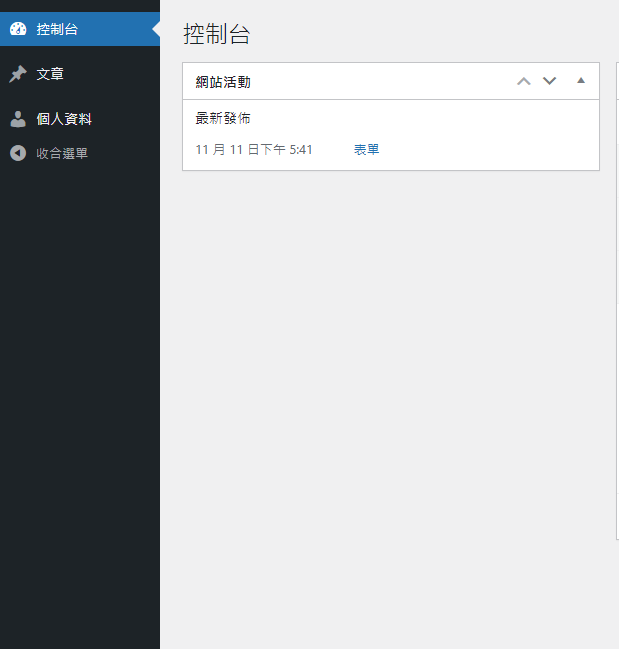The image size is (619, 649).
Task: Click the empty gray area below the 網站活動 widget
Action: 390,400
